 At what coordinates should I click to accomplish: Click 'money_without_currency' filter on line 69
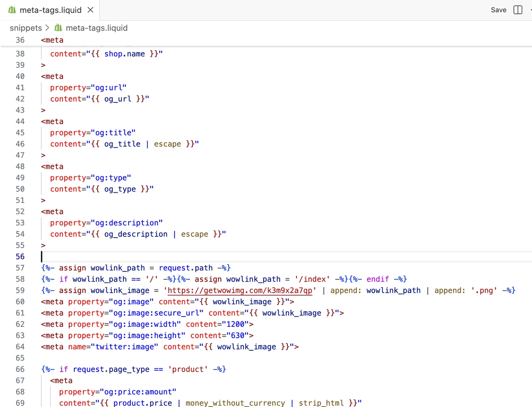pyautogui.click(x=235, y=403)
